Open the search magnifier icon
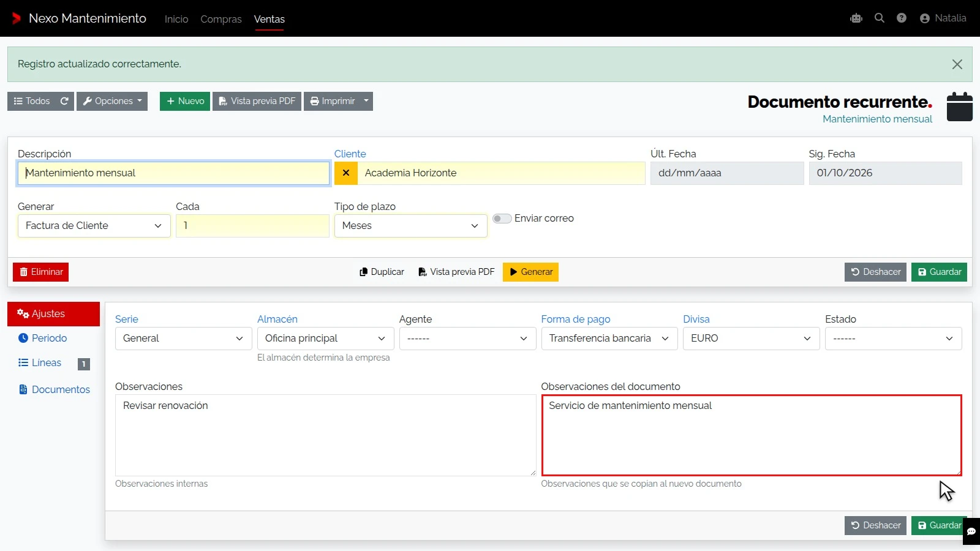The height and width of the screenshot is (551, 980). click(x=880, y=18)
